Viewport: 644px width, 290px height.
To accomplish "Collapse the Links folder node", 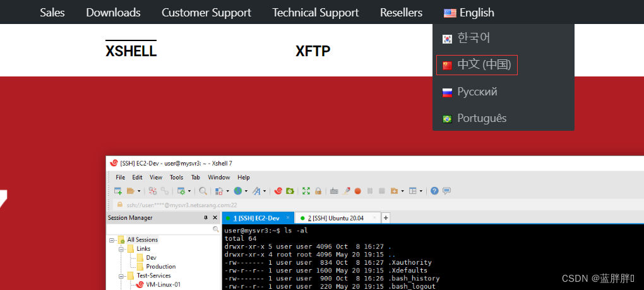I will 121,249.
